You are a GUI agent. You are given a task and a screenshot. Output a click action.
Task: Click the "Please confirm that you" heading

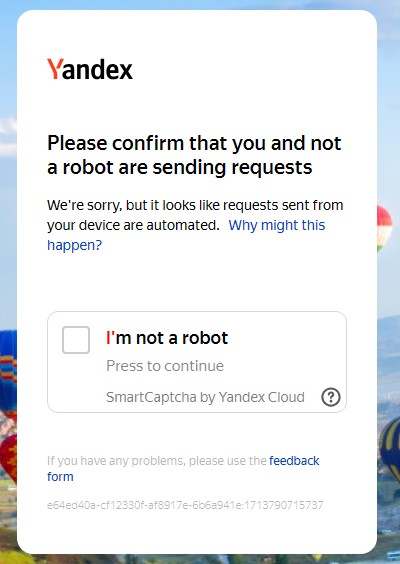(x=194, y=155)
